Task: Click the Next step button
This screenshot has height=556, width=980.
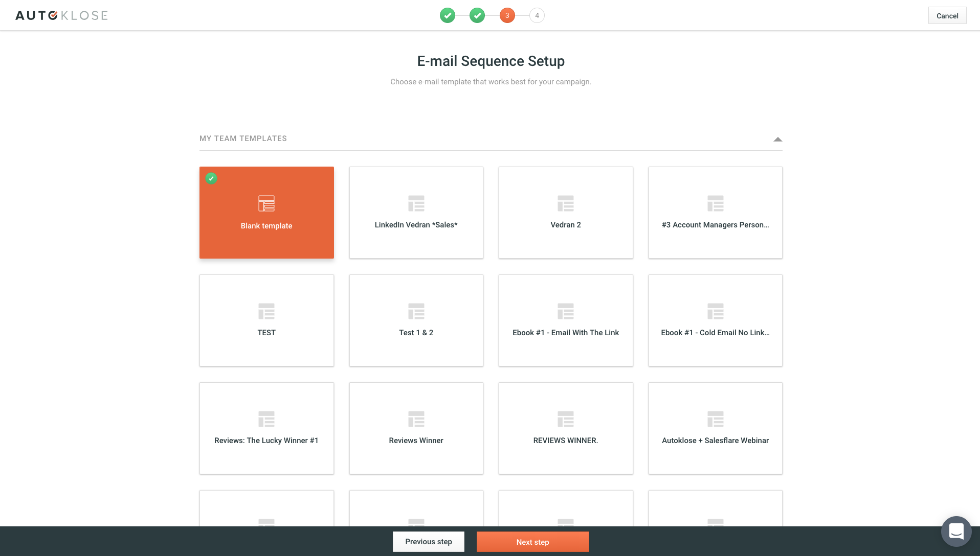Action: click(x=532, y=542)
